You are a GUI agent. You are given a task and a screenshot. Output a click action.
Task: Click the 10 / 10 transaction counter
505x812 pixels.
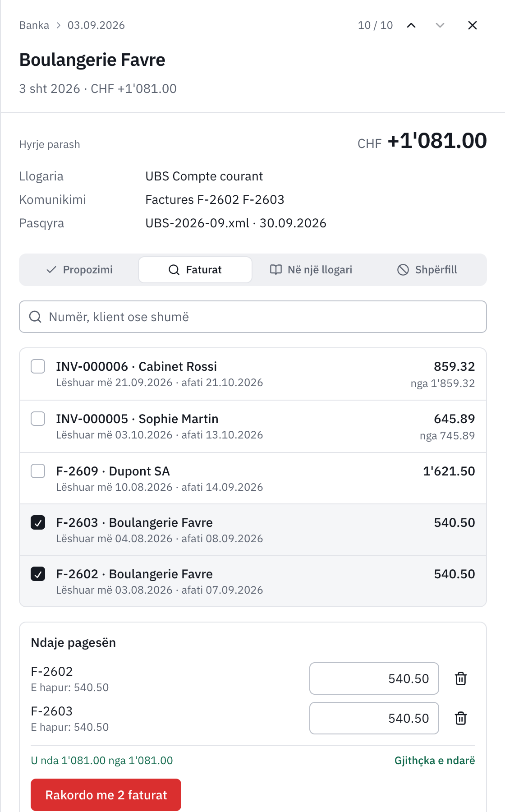coord(376,25)
